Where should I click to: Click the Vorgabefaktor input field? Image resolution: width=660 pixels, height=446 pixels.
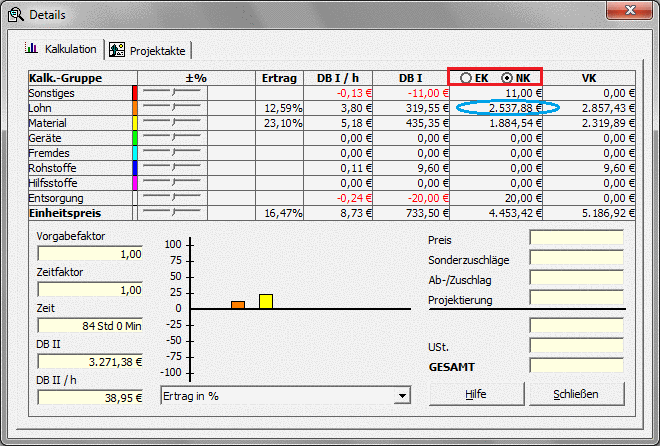click(x=90, y=254)
